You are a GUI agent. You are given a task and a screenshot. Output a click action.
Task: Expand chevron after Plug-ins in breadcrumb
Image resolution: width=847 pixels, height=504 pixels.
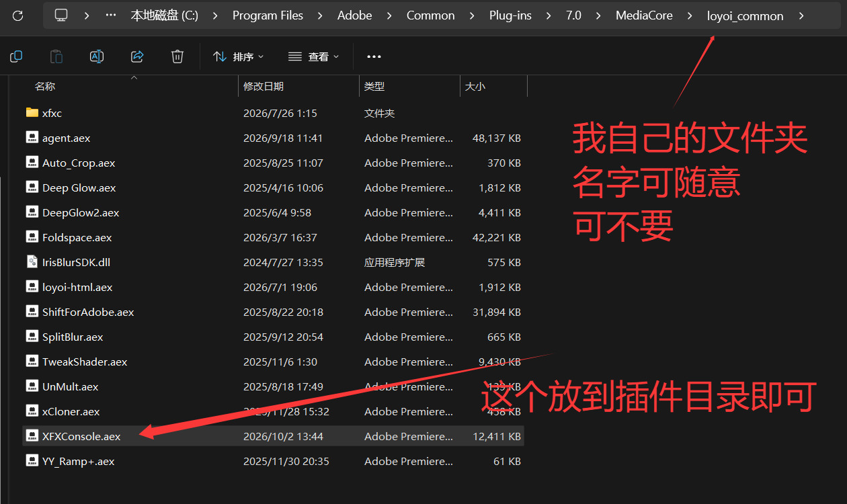(x=549, y=15)
